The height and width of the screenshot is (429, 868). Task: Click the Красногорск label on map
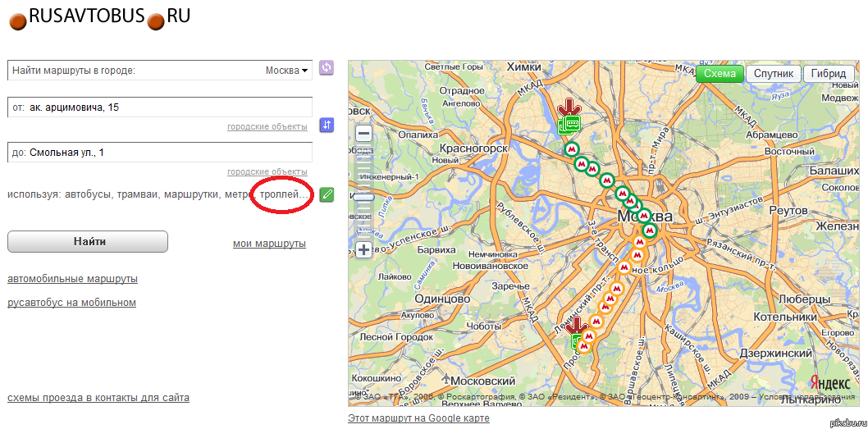(473, 148)
